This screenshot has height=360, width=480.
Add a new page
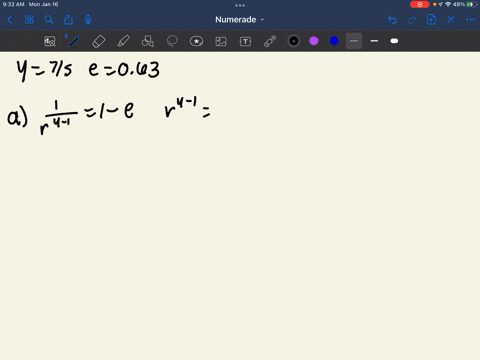(x=431, y=20)
